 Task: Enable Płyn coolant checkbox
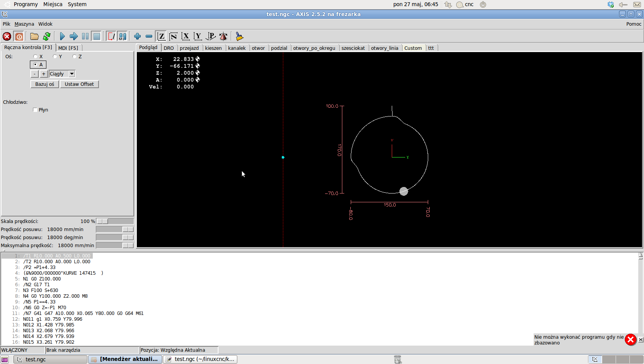[x=35, y=110]
